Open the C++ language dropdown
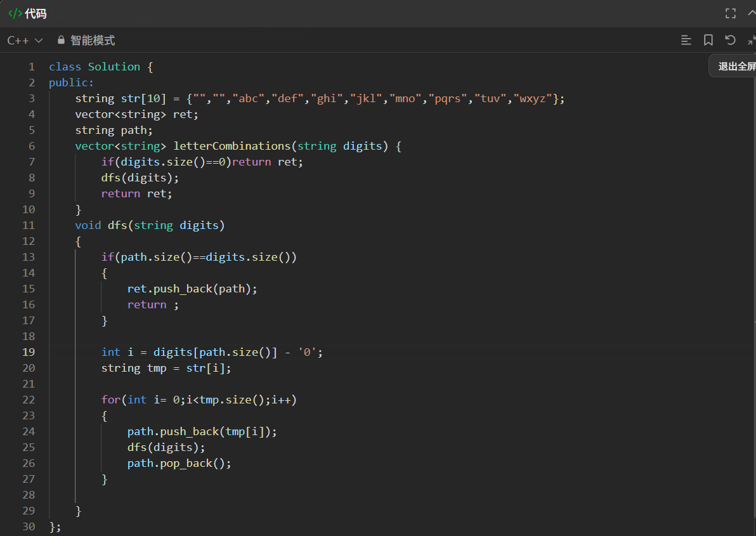The image size is (756, 536). 25,41
